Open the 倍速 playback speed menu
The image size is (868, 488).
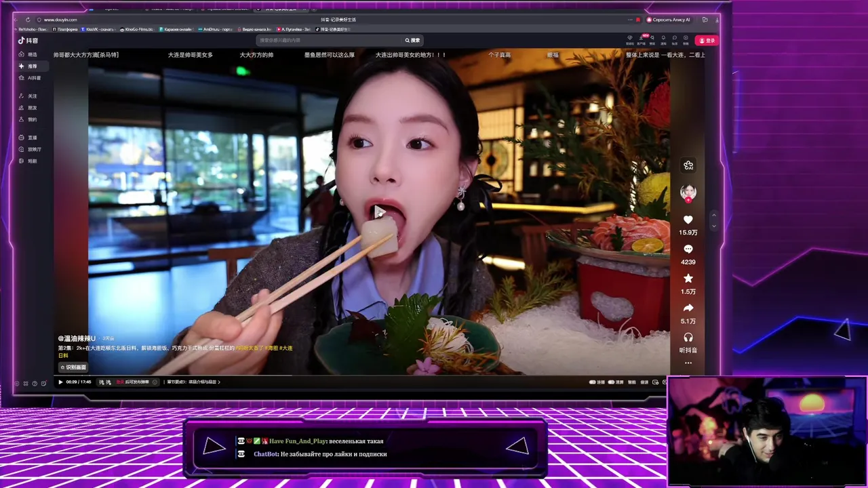pos(644,382)
